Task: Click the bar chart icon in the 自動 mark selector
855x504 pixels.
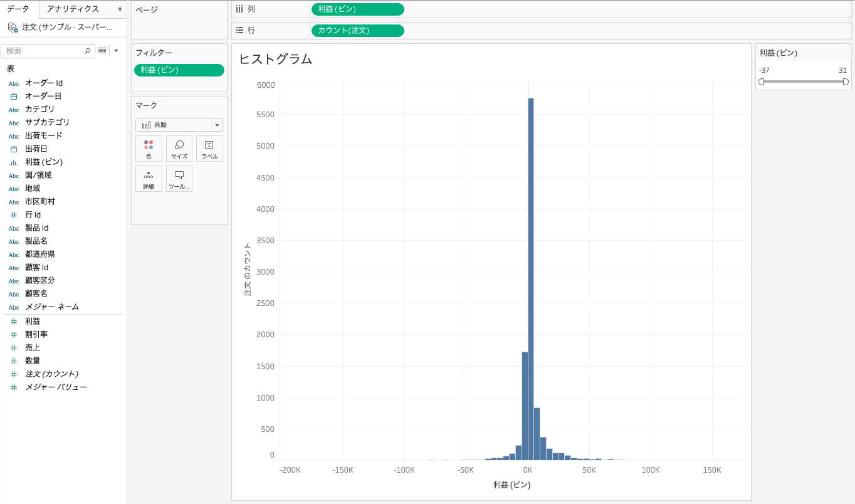Action: point(146,125)
